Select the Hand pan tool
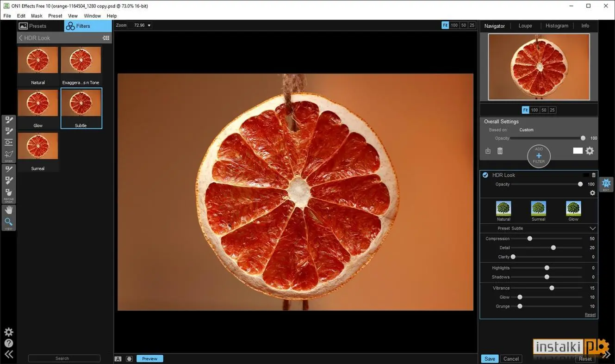 click(9, 210)
